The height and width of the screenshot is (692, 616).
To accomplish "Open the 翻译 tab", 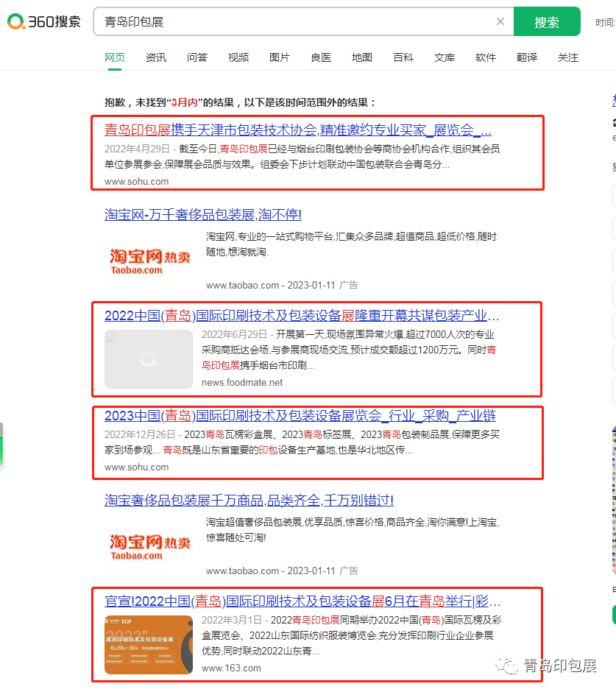I will (x=527, y=57).
